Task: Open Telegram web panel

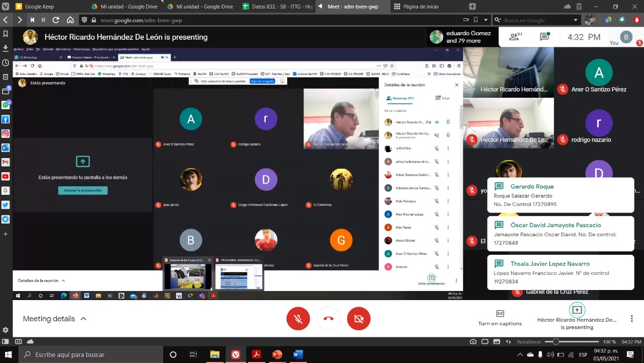Action: [6, 220]
